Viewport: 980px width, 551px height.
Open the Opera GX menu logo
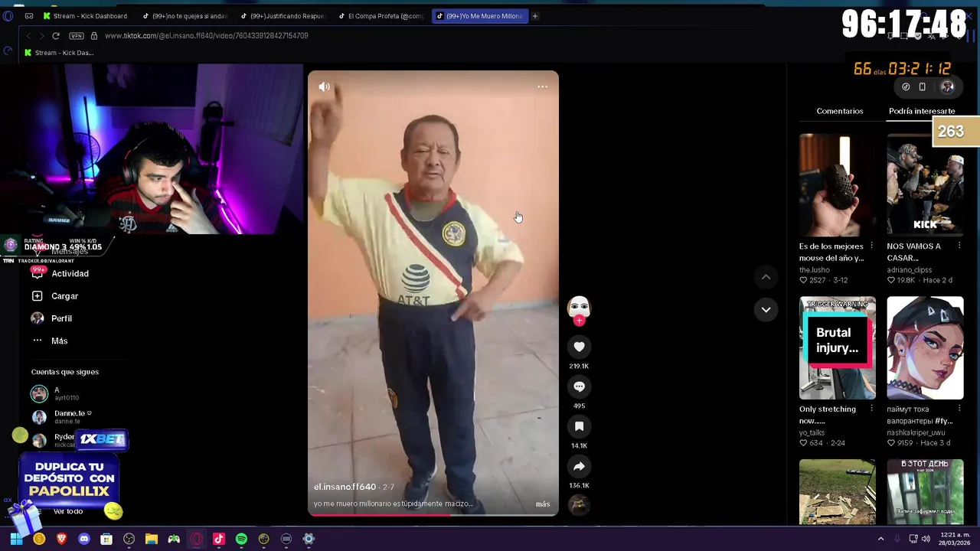pyautogui.click(x=8, y=16)
